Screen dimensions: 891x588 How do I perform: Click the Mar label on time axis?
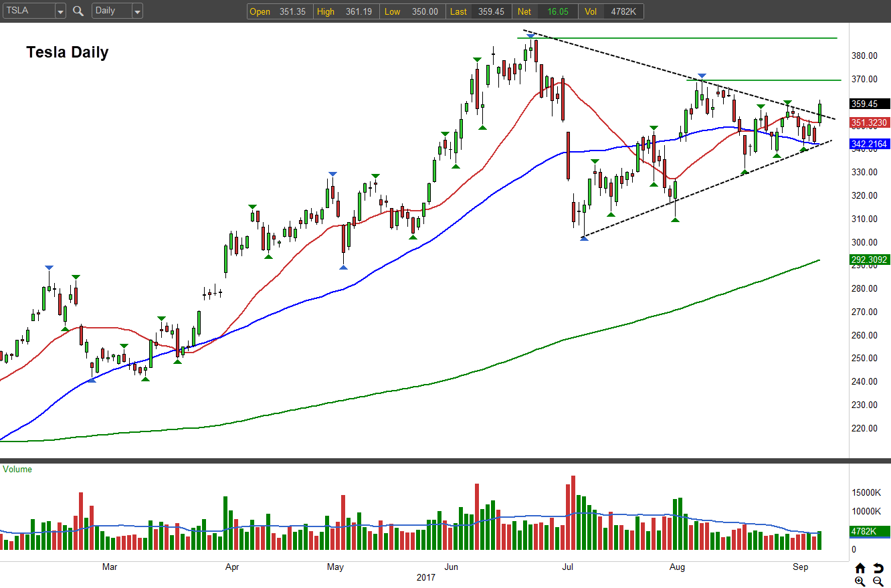click(x=110, y=567)
